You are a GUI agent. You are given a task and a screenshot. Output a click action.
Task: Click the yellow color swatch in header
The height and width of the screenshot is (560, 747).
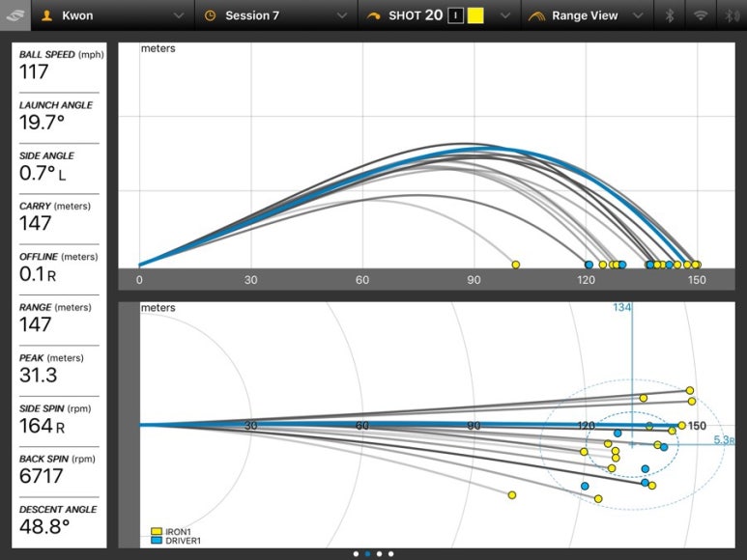pos(475,15)
